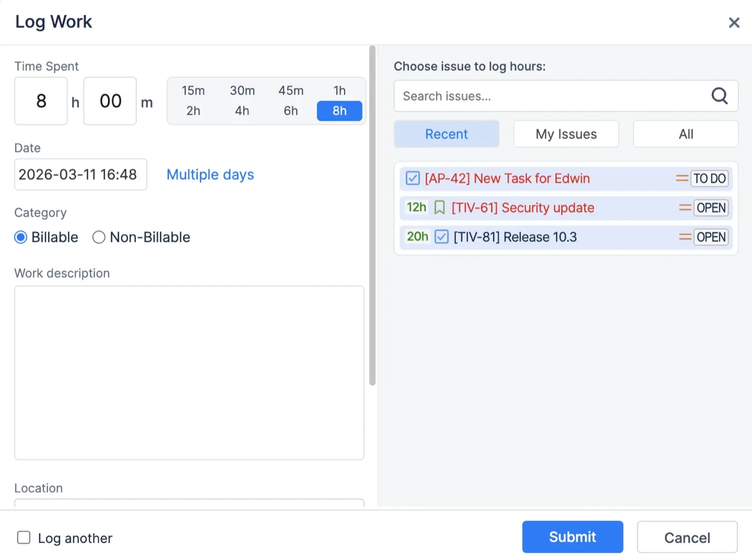
Task: Switch to the My Issues tab
Action: tap(566, 134)
